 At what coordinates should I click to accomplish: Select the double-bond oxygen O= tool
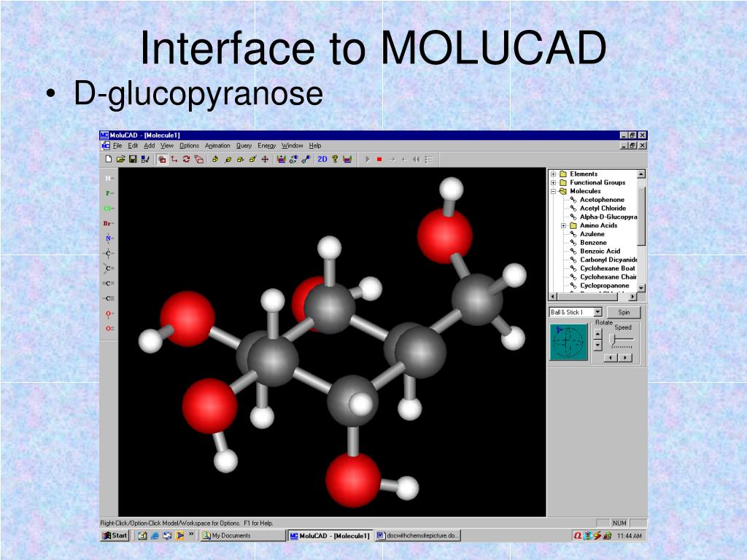click(109, 329)
